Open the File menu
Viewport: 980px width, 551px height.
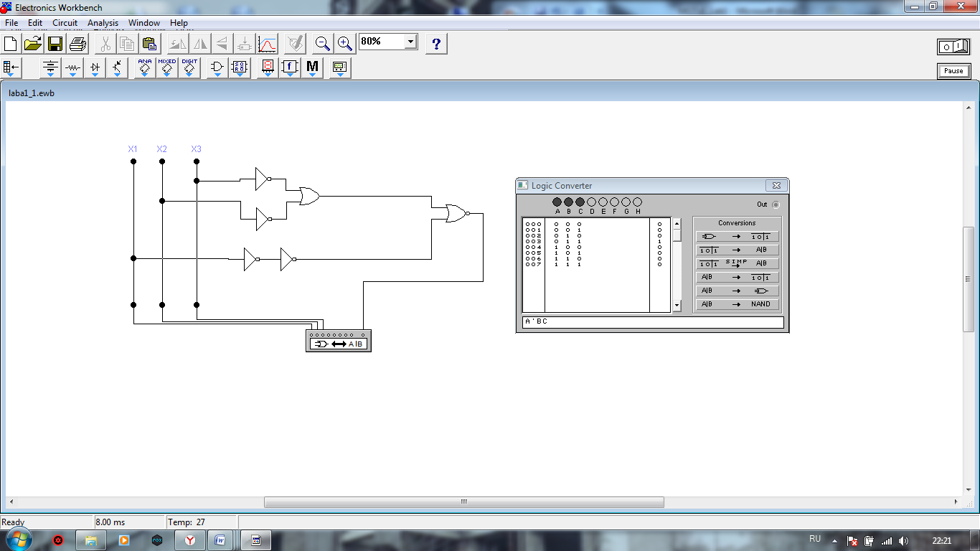(x=11, y=23)
